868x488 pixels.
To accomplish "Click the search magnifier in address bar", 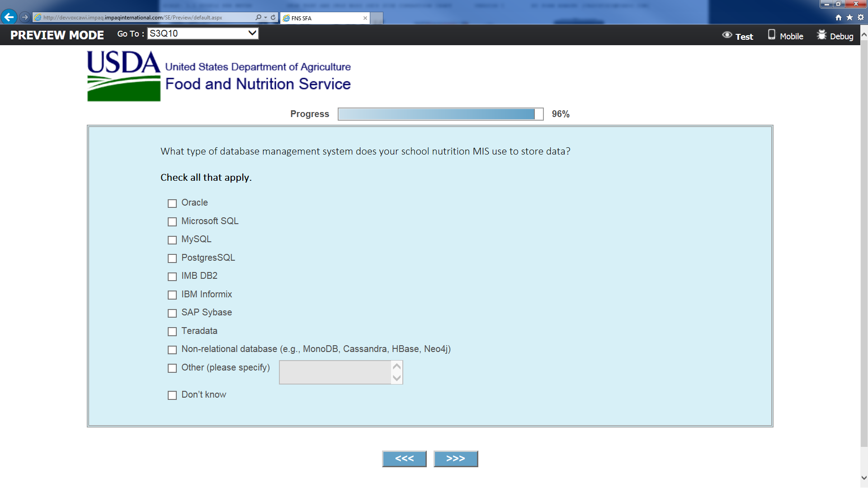I will [258, 18].
